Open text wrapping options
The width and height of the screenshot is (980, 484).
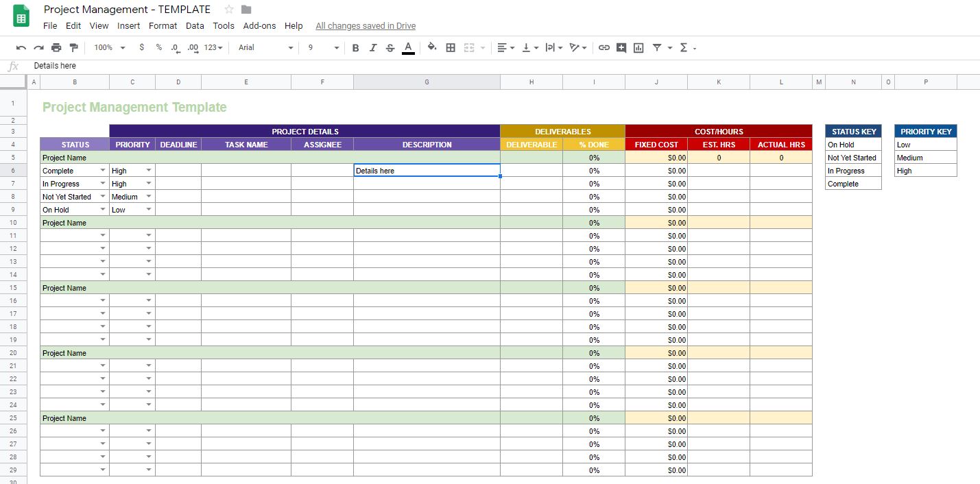(x=553, y=47)
